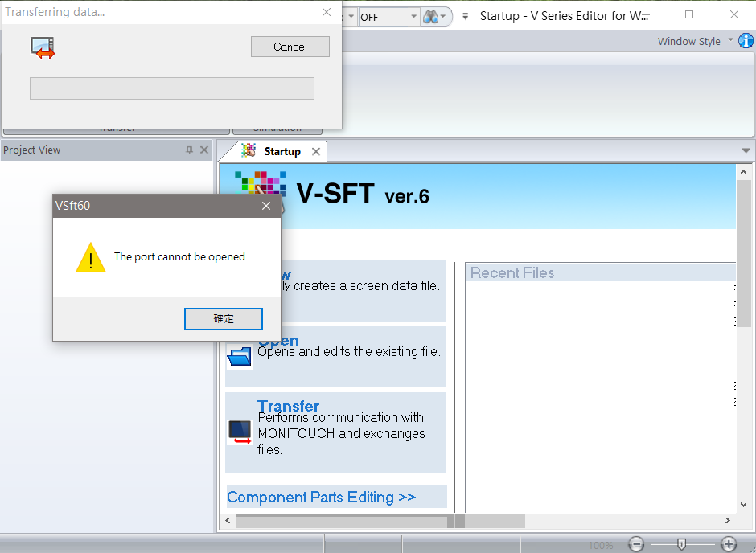Expand the document tab list arrow
The image size is (756, 553).
tap(746, 150)
